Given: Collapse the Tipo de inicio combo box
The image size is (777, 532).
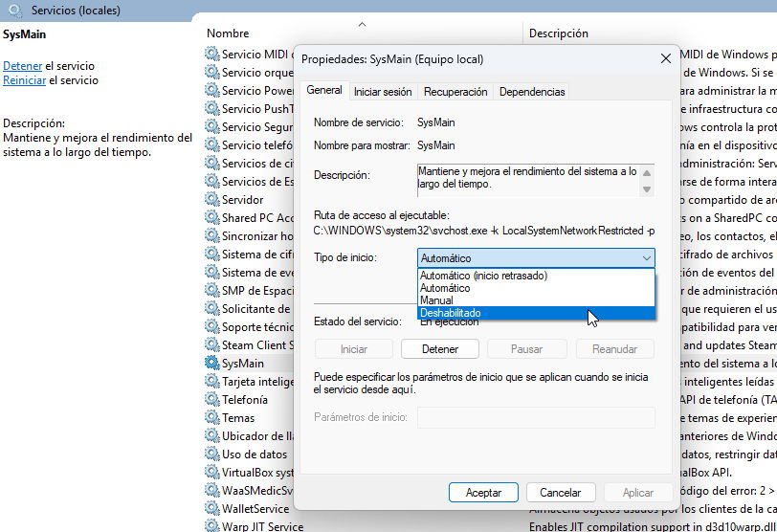Looking at the screenshot, I should [646, 258].
